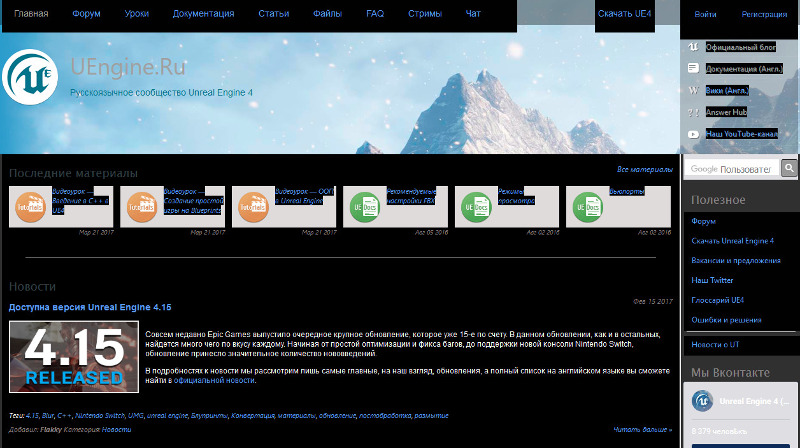The width and height of the screenshot is (800, 448).
Task: Open the Главная menu item
Action: coord(31,14)
